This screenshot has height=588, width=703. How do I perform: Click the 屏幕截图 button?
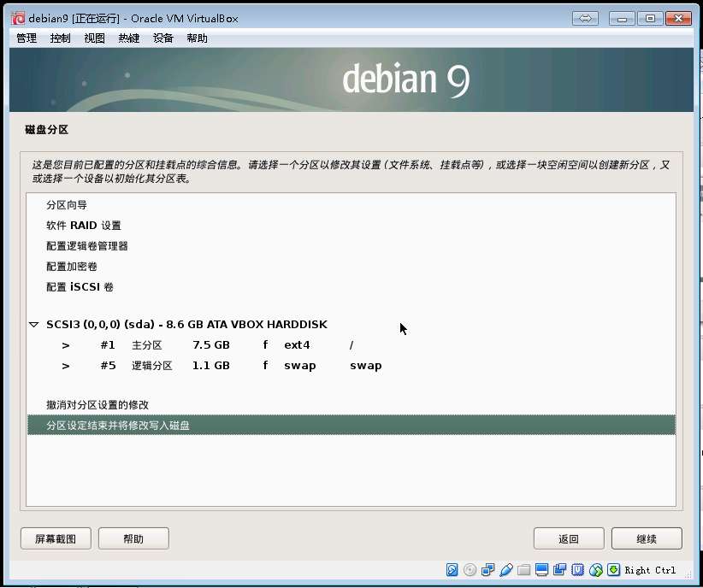click(x=56, y=538)
